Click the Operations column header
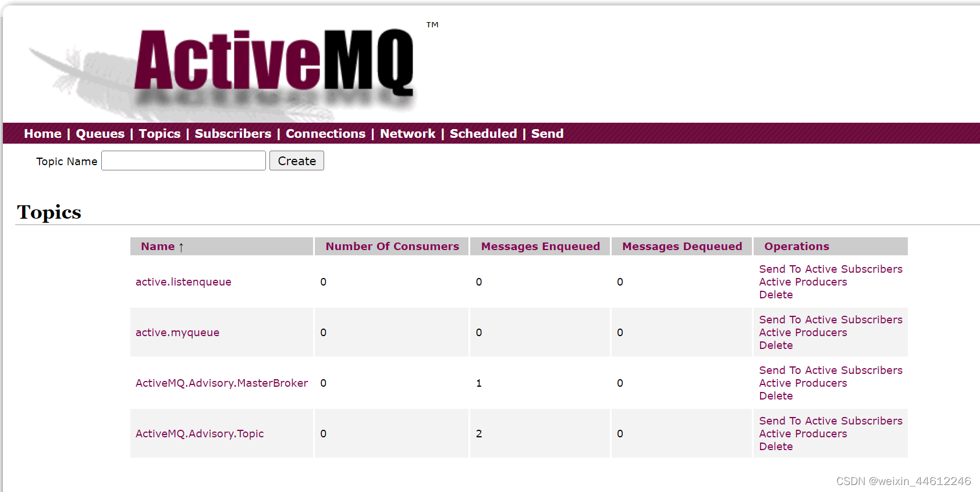Viewport: 980px width, 492px height. pyautogui.click(x=797, y=247)
